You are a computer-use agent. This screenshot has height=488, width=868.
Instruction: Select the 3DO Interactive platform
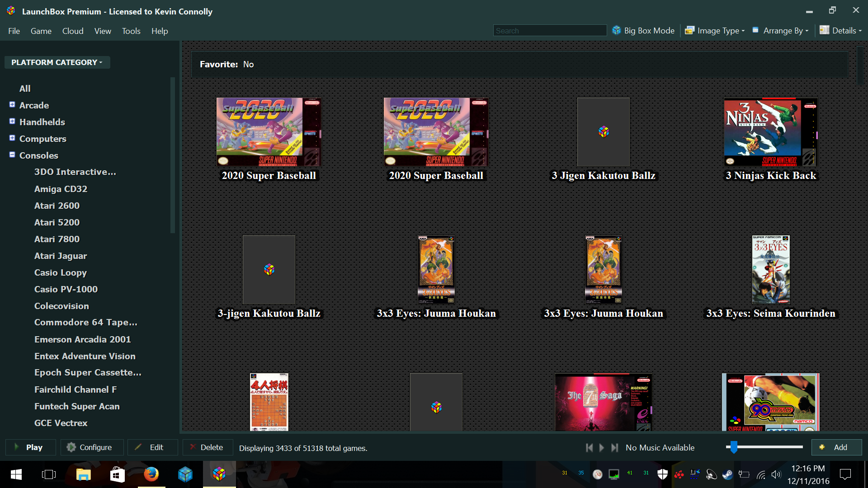75,172
